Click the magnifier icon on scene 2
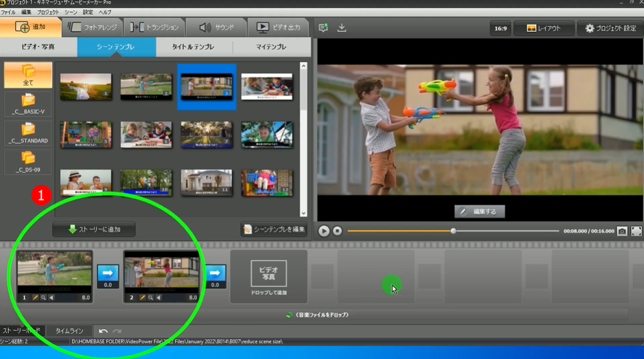 pos(150,298)
